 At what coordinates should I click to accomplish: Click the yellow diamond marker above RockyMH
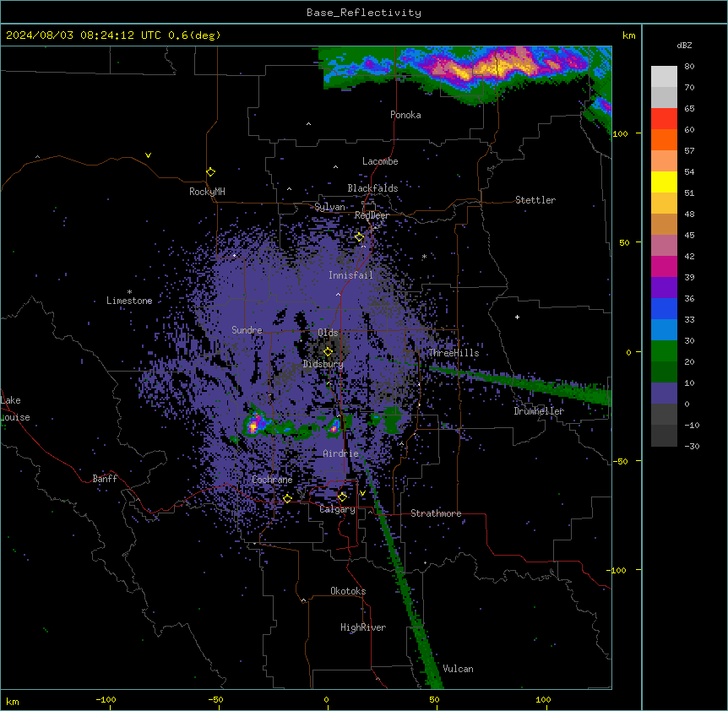tap(211, 172)
